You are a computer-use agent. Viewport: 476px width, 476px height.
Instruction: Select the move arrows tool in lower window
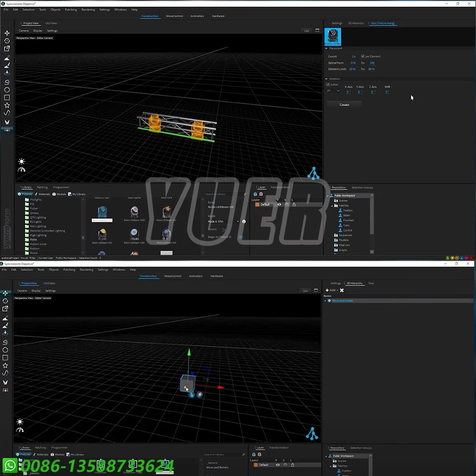5,293
